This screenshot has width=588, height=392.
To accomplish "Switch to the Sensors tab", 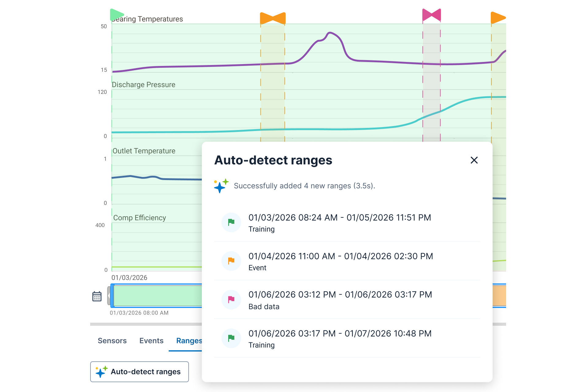I will 112,340.
